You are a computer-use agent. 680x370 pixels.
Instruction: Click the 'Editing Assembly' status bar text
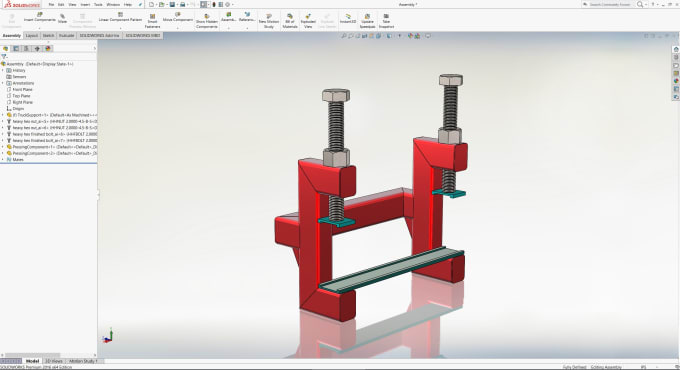[x=606, y=367]
